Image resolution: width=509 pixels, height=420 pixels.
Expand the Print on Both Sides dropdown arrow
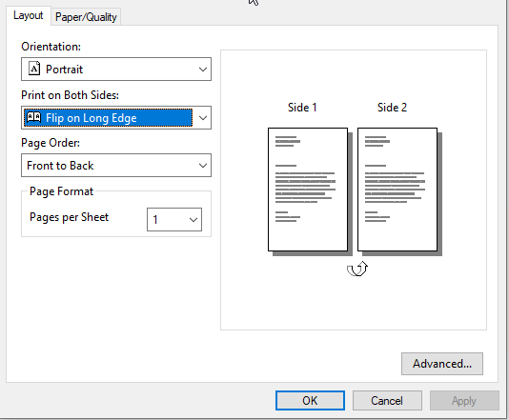pos(203,117)
